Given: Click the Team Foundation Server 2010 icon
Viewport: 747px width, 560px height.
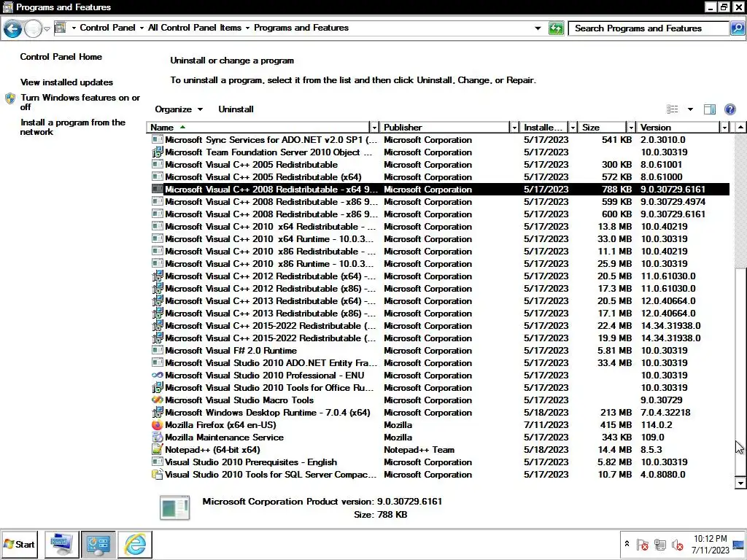Looking at the screenshot, I should tap(158, 152).
